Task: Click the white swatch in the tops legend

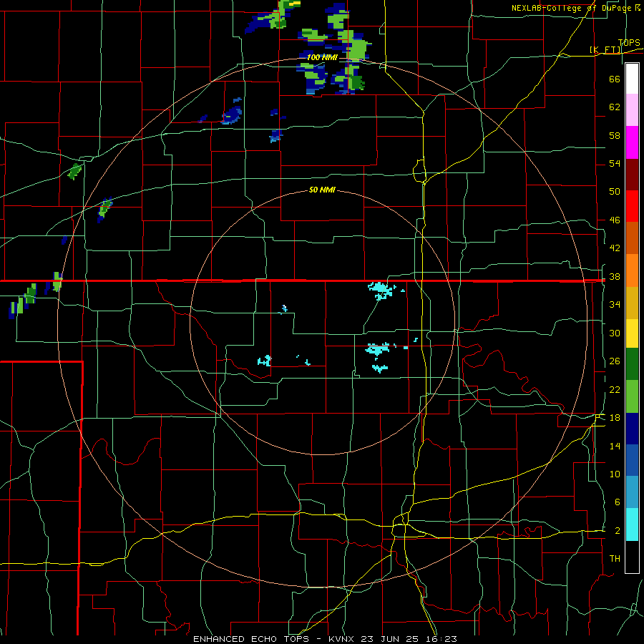Action: click(632, 79)
